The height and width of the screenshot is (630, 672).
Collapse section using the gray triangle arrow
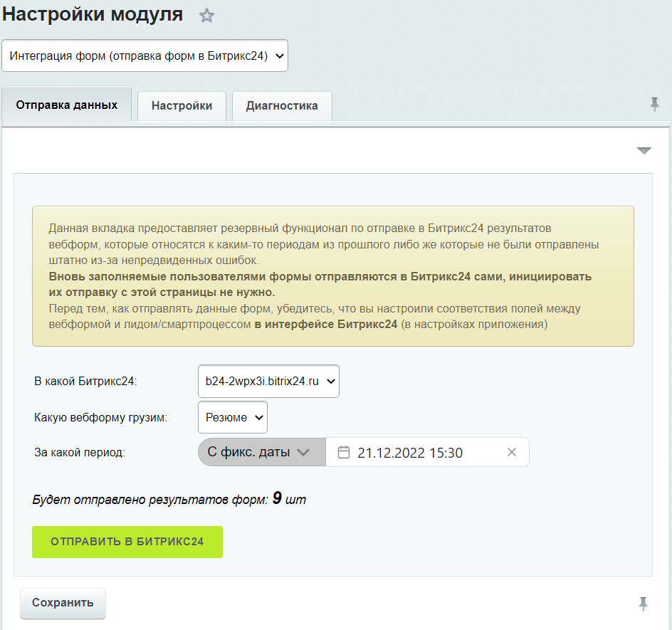(644, 150)
